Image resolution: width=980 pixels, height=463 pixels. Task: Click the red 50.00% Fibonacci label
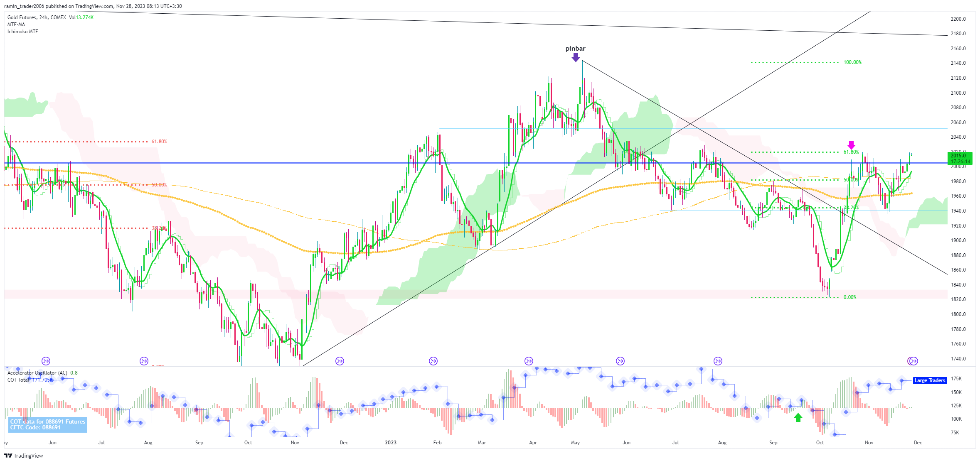click(x=159, y=185)
